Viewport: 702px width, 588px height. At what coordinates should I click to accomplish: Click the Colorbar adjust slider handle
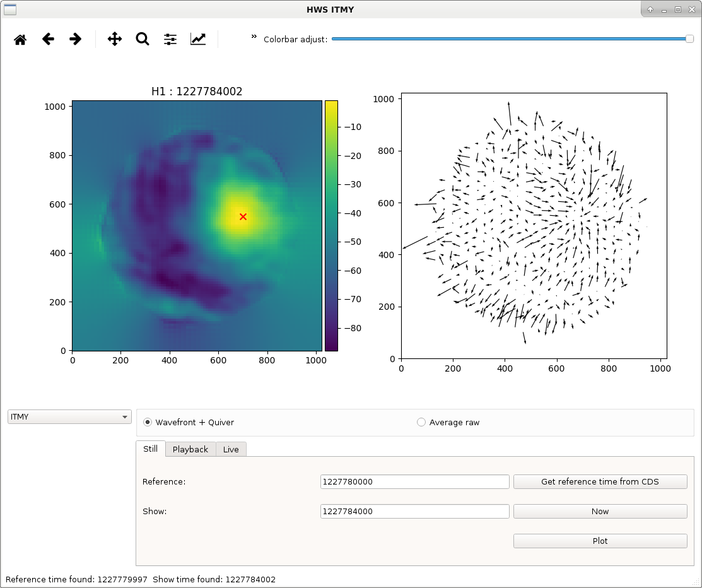click(x=689, y=39)
